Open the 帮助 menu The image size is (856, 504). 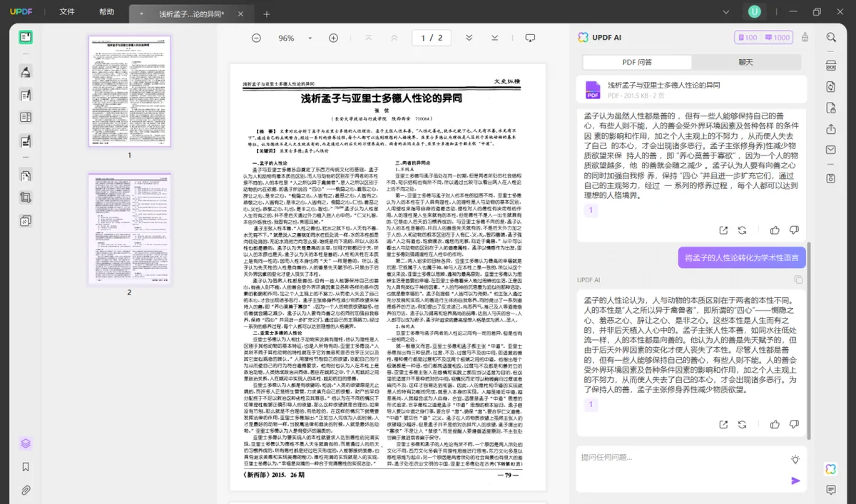coord(106,12)
